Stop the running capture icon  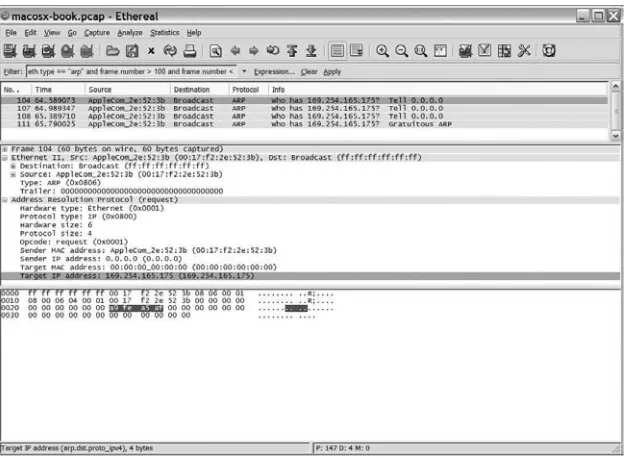pyautogui.click(x=68, y=51)
